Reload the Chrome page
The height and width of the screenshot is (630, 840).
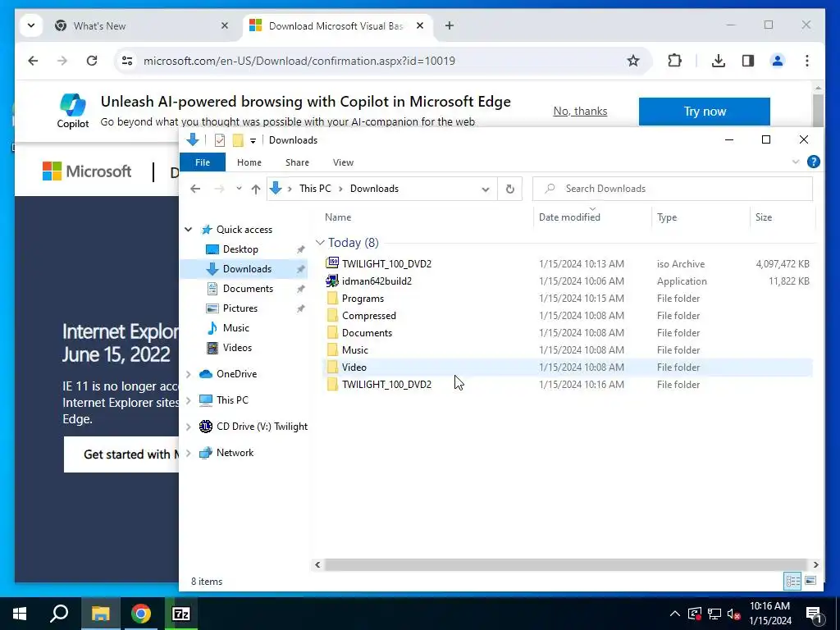92,61
